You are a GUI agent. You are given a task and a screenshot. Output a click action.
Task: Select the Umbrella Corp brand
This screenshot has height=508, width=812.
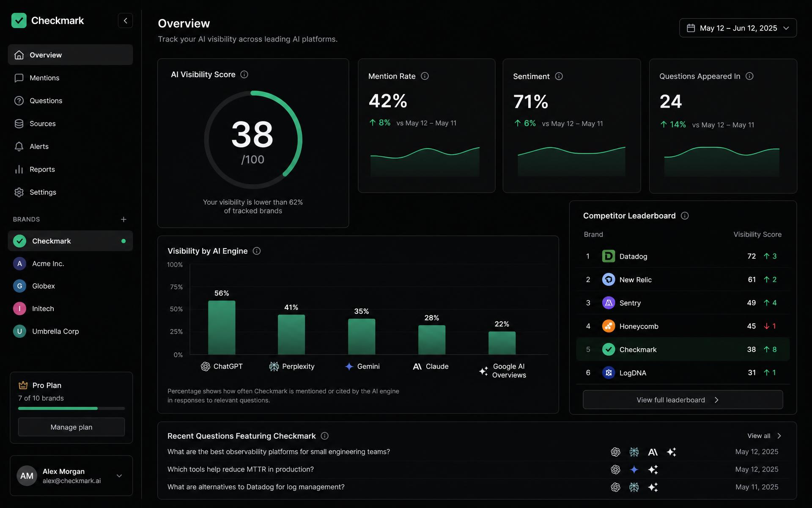(x=70, y=331)
